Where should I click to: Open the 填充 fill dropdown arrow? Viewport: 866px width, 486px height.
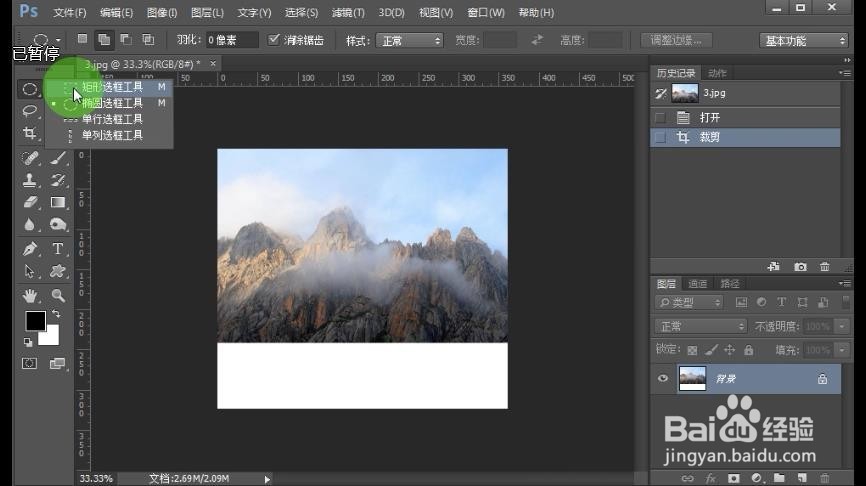(842, 350)
